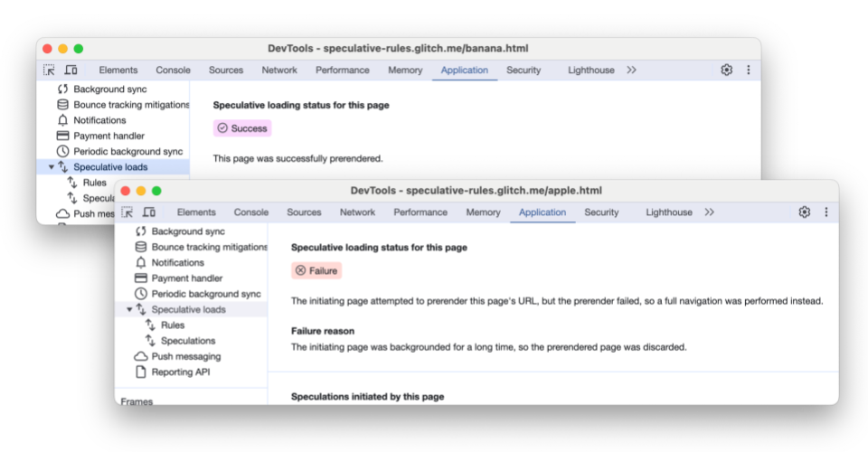Screen dimensions: 868x452
Task: Toggle device toolbar icon in apple.html window
Action: point(148,212)
